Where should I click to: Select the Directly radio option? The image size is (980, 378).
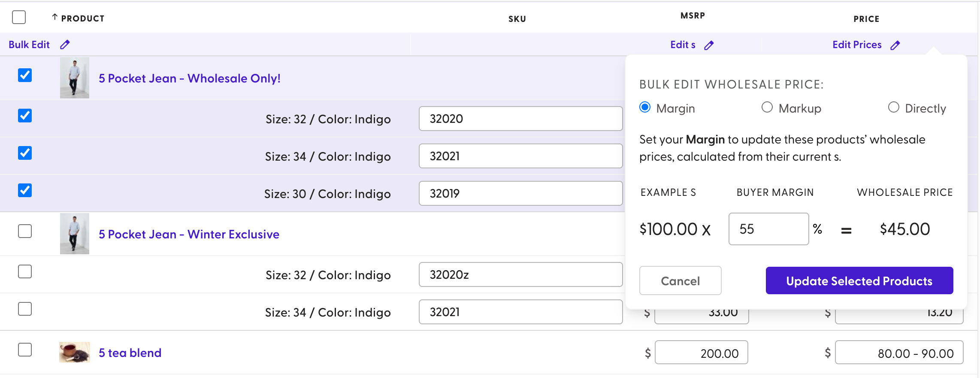tap(894, 107)
